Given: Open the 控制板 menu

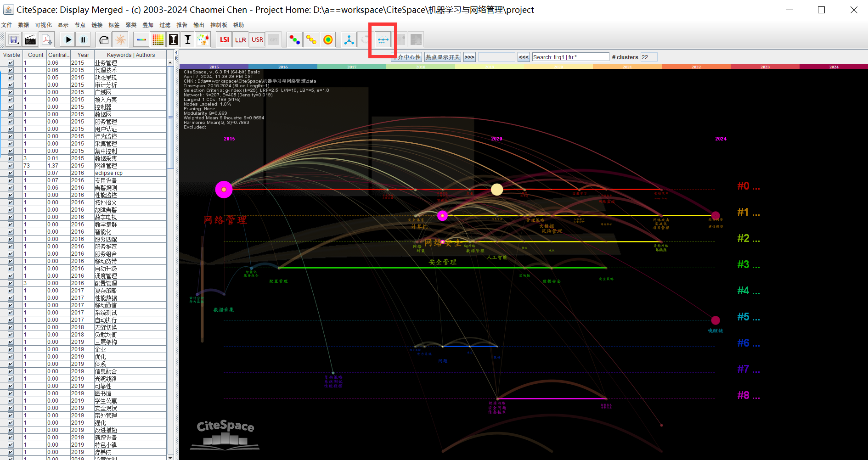Looking at the screenshot, I should pos(219,25).
